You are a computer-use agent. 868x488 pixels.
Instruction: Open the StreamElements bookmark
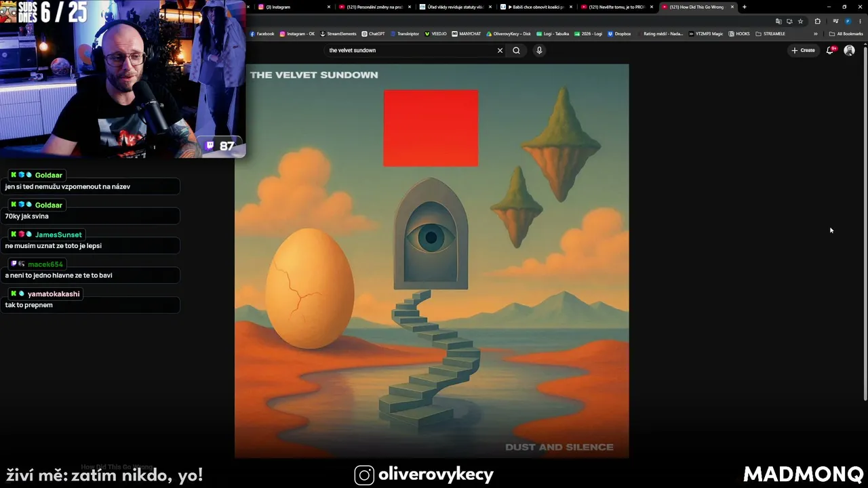[x=338, y=34]
